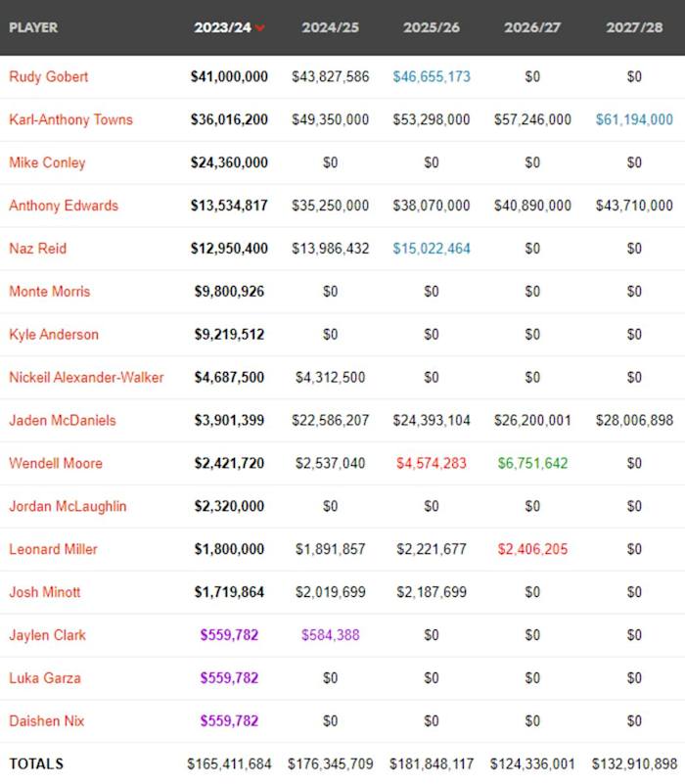
Task: Open Anthony Edwards' player page
Action: pyautogui.click(x=64, y=206)
